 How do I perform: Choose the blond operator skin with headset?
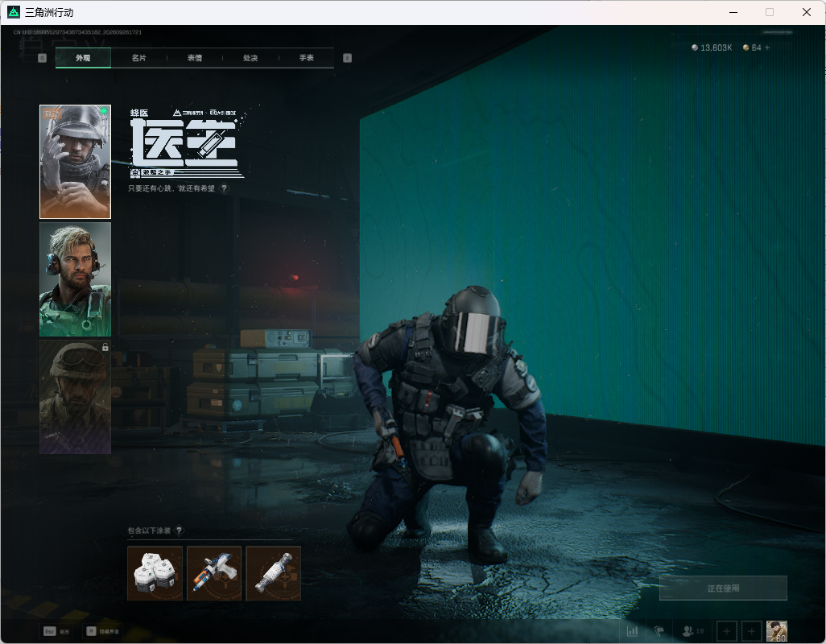(x=76, y=279)
